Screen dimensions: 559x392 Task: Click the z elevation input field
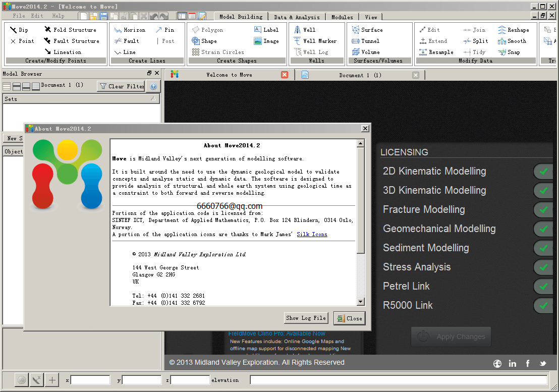coord(190,380)
